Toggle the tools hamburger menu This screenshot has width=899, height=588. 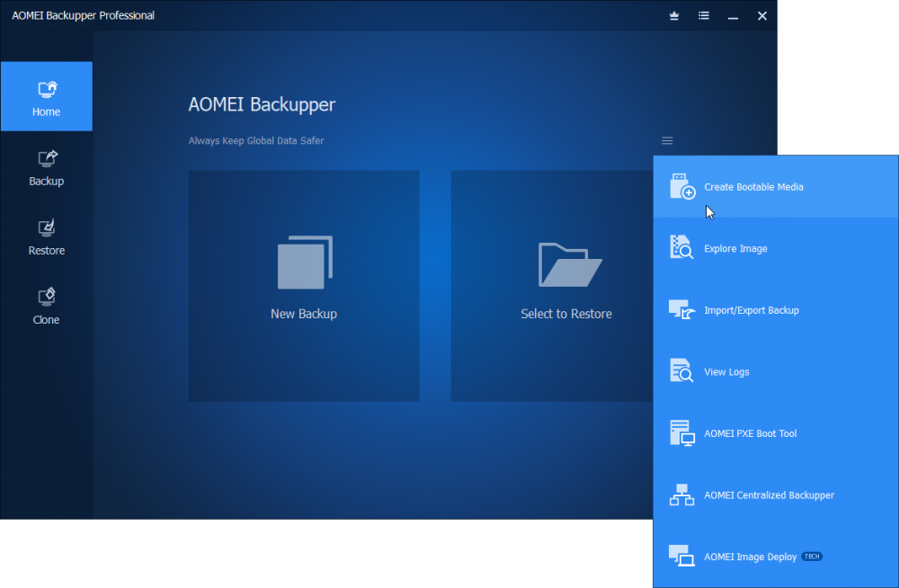coord(667,140)
